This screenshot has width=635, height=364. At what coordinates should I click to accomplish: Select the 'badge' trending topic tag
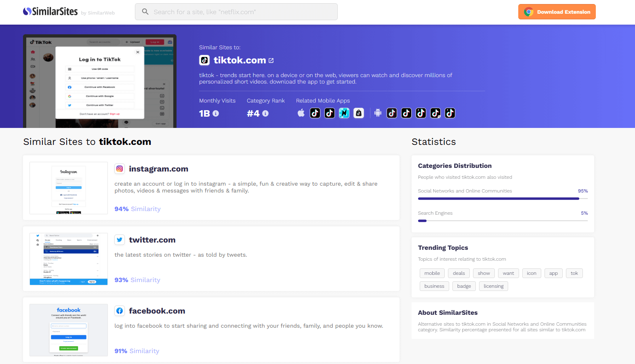464,286
